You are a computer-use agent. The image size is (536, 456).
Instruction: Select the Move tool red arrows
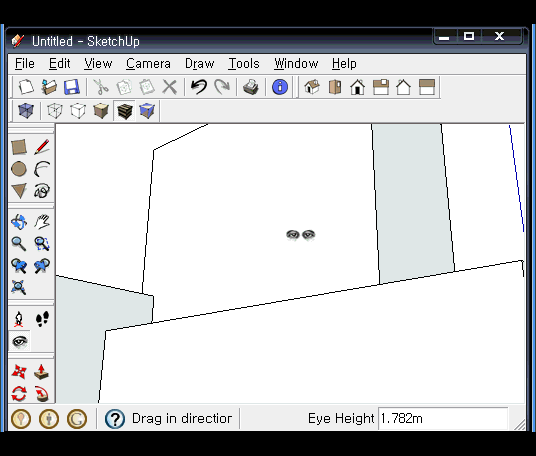(x=19, y=372)
